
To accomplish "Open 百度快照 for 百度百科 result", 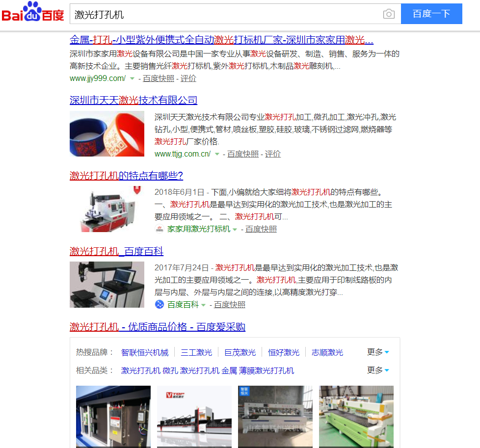I will coord(230,305).
